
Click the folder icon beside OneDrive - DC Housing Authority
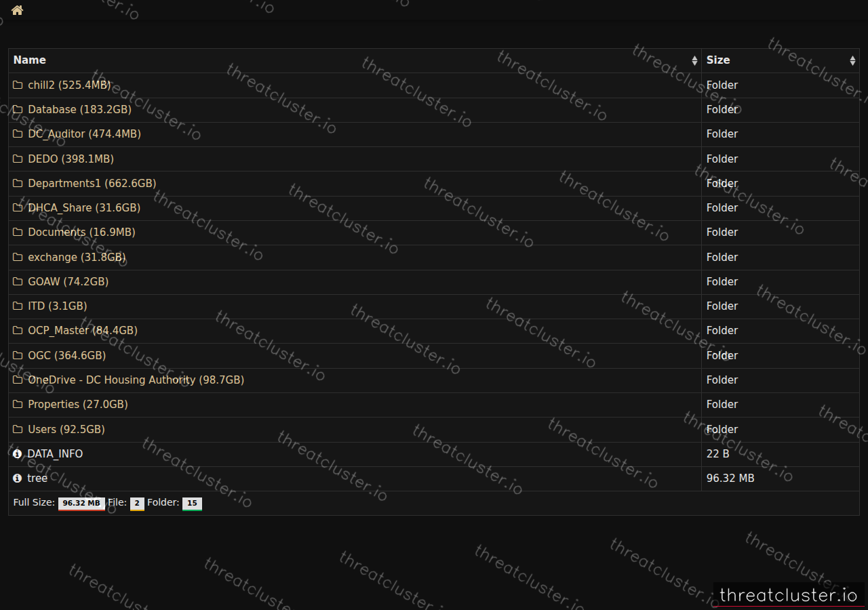pyautogui.click(x=18, y=380)
